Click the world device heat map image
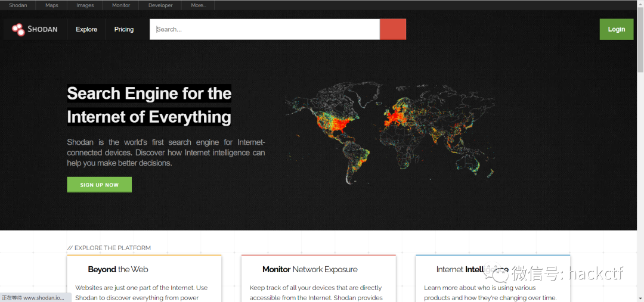Viewport: 644px width, 302px height. pos(389,133)
